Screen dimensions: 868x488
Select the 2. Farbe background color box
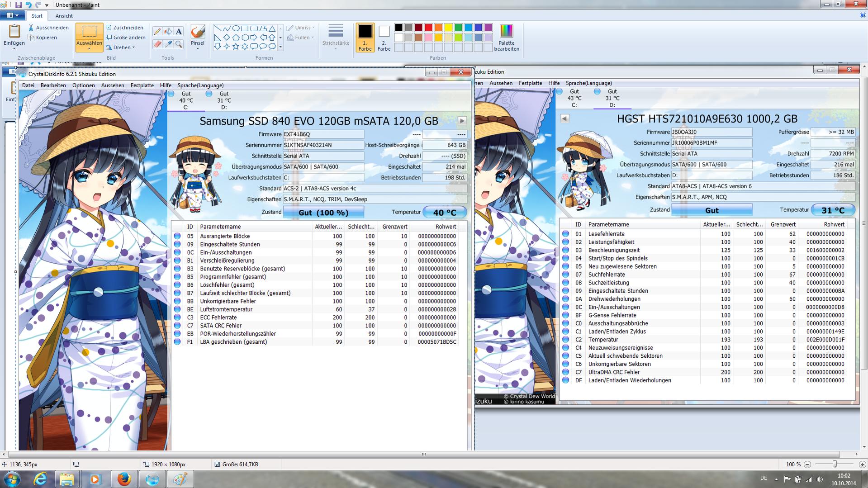click(x=384, y=38)
